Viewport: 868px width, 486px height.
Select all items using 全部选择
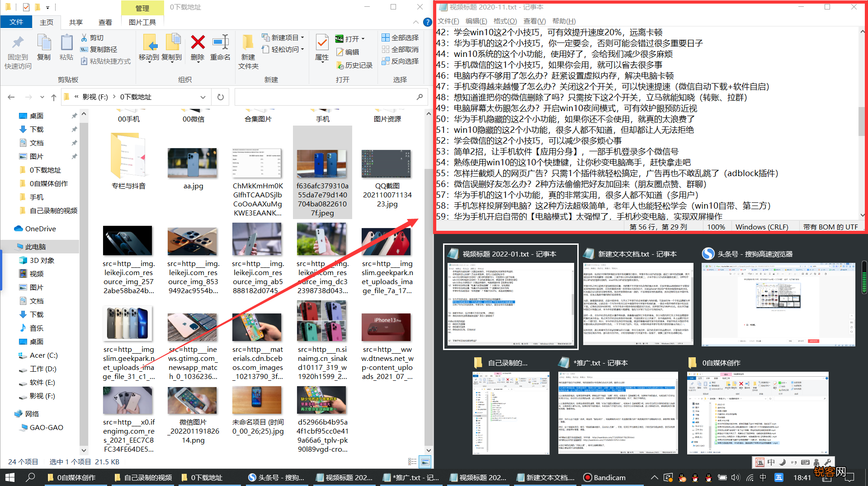coord(400,37)
